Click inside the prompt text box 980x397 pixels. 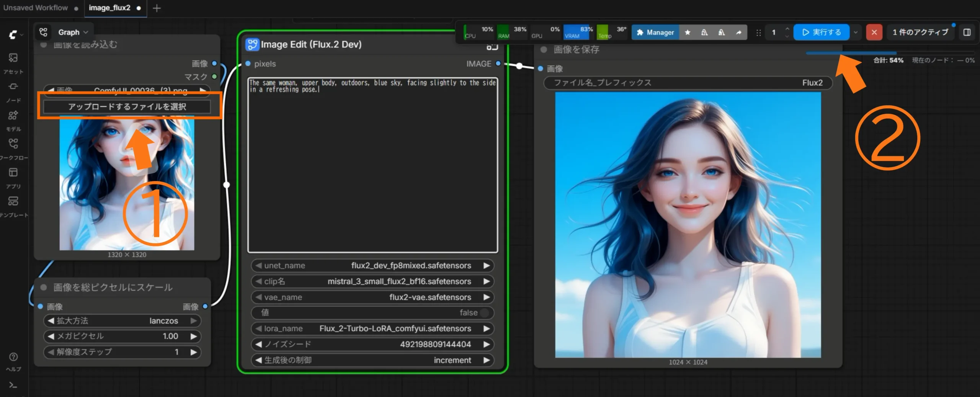(373, 165)
